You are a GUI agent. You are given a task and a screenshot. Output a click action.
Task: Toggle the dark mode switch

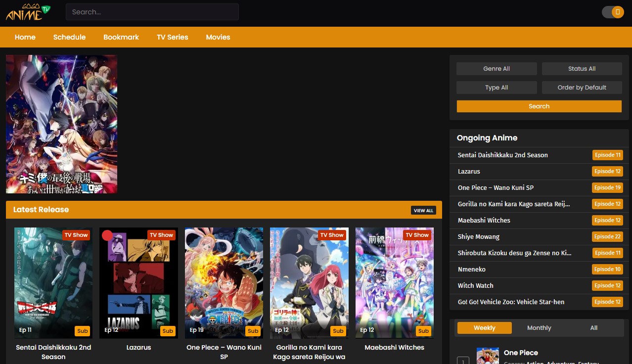tap(613, 12)
